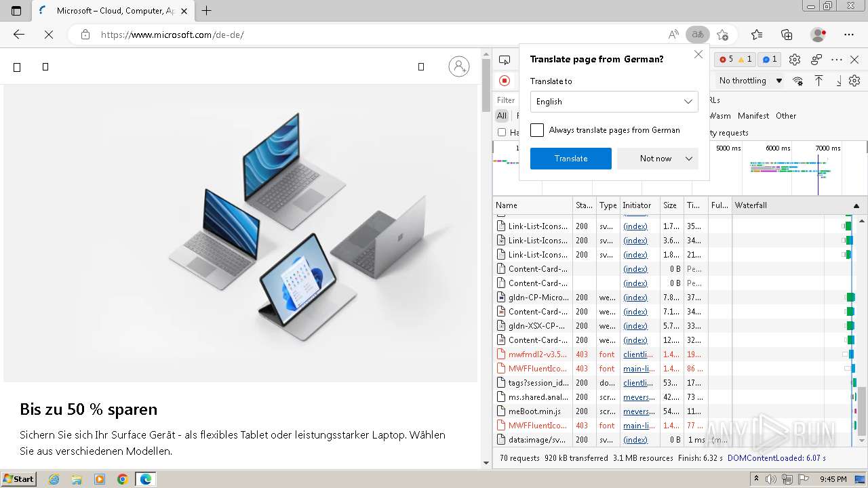The width and height of the screenshot is (868, 488).
Task: Open the No throttling dropdown
Action: (751, 81)
